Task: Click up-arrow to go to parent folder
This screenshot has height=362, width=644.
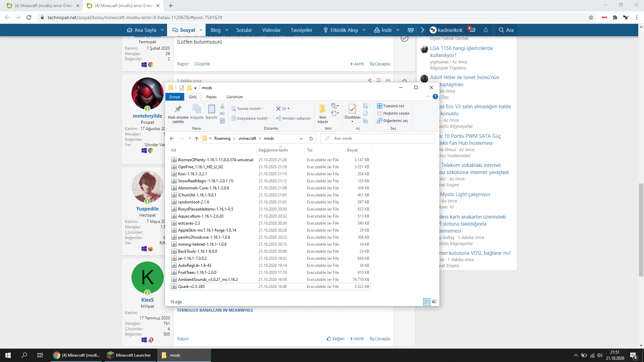Action: 197,138
